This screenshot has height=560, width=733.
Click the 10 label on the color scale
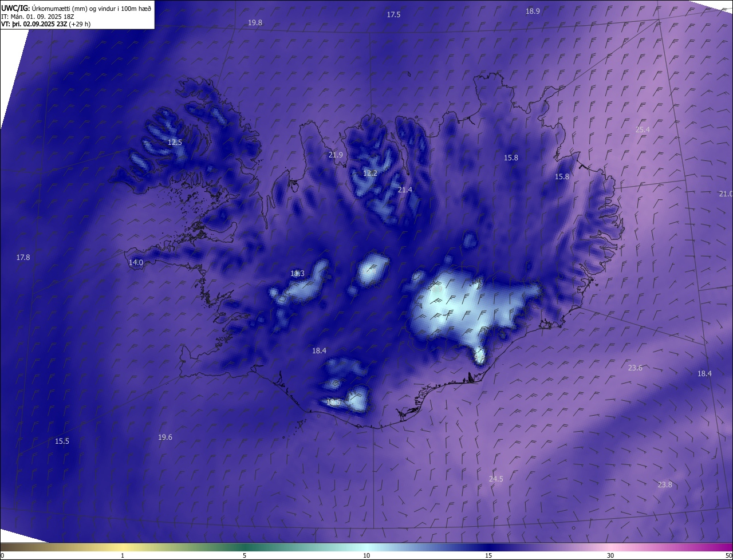(366, 556)
